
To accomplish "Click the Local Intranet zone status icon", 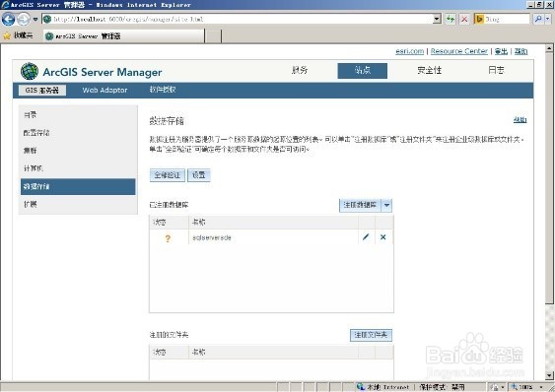I will pos(361,387).
